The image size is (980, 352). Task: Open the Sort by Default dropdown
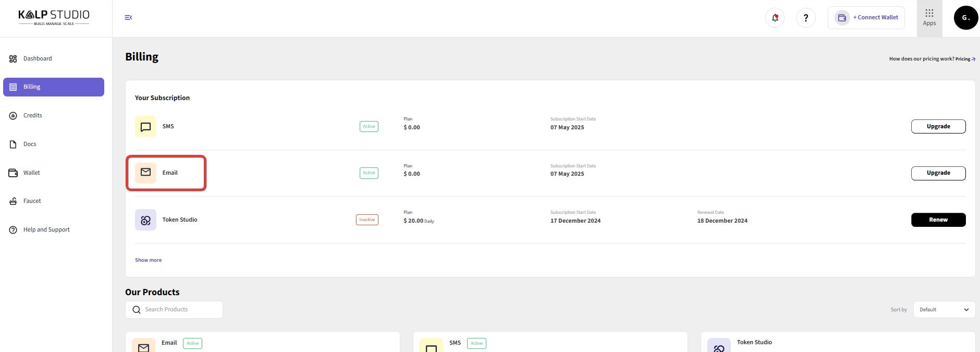944,310
